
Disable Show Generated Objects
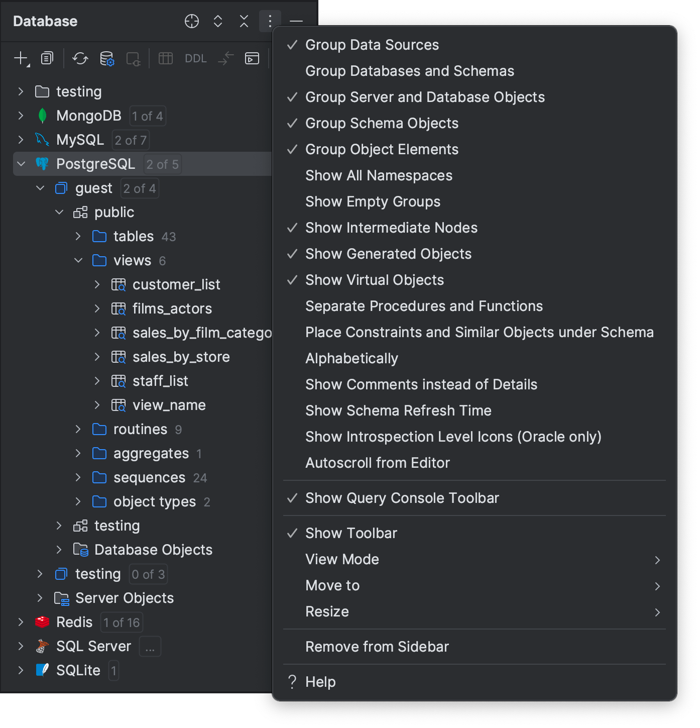coord(388,254)
